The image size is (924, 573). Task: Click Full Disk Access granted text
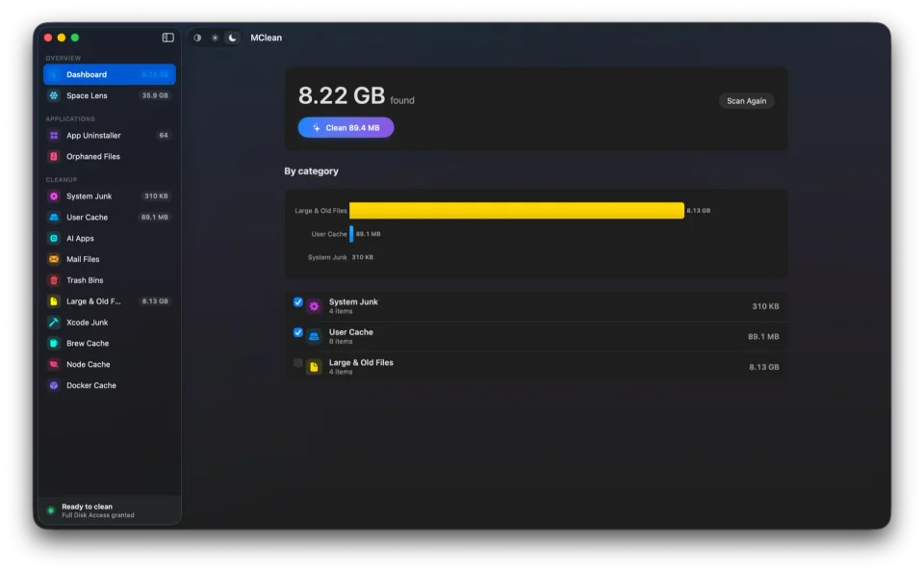(98, 515)
